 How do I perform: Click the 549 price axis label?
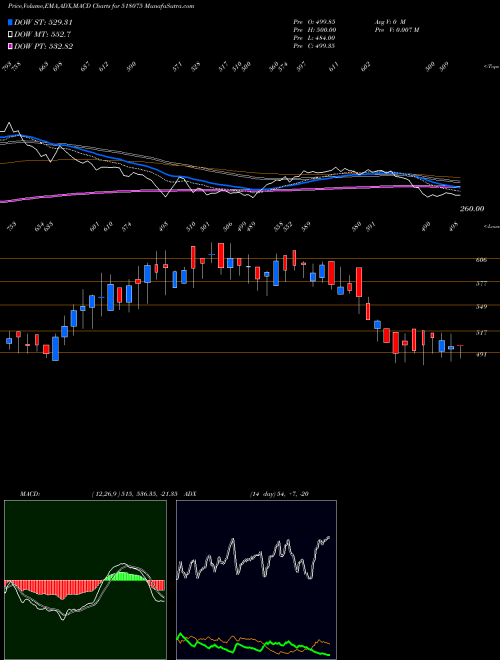pyautogui.click(x=481, y=306)
